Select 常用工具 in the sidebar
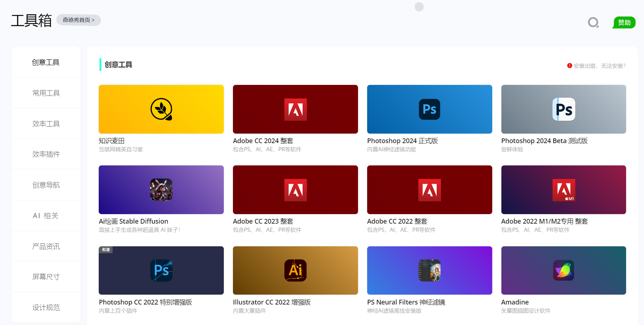 pos(46,93)
